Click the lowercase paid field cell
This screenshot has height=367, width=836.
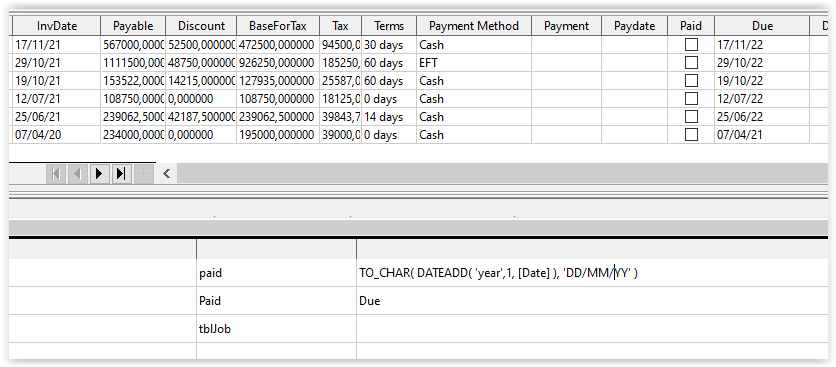pos(276,273)
